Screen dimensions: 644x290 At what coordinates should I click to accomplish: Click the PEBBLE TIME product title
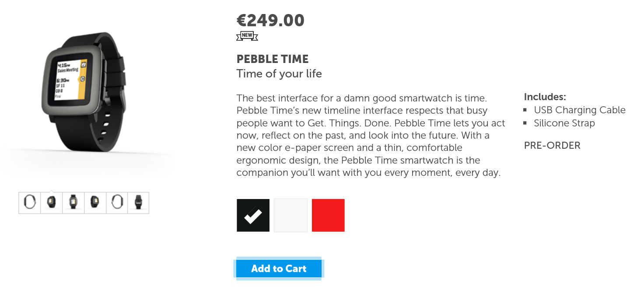click(273, 59)
